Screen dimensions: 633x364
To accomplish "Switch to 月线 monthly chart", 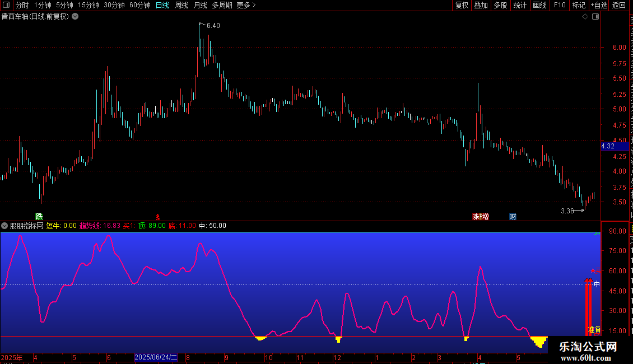I will tap(200, 5).
